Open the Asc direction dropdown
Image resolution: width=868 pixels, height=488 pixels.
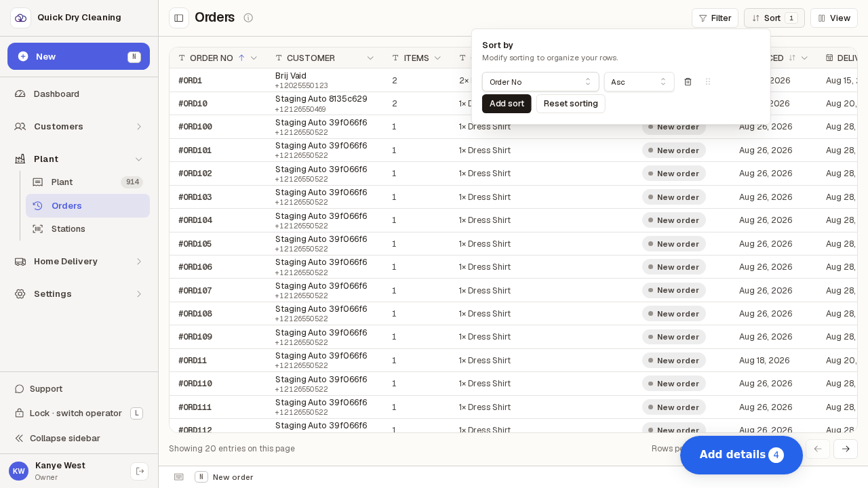pyautogui.click(x=639, y=82)
